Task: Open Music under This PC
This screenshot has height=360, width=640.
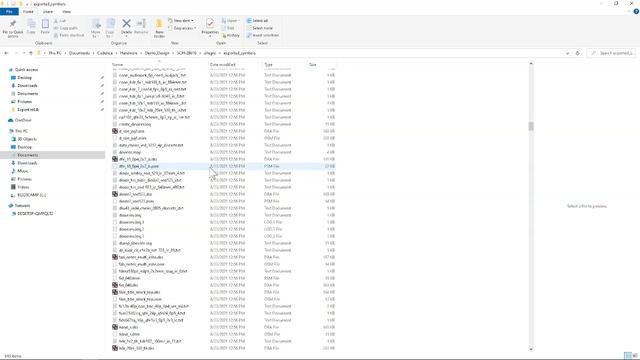Action: (x=22, y=171)
